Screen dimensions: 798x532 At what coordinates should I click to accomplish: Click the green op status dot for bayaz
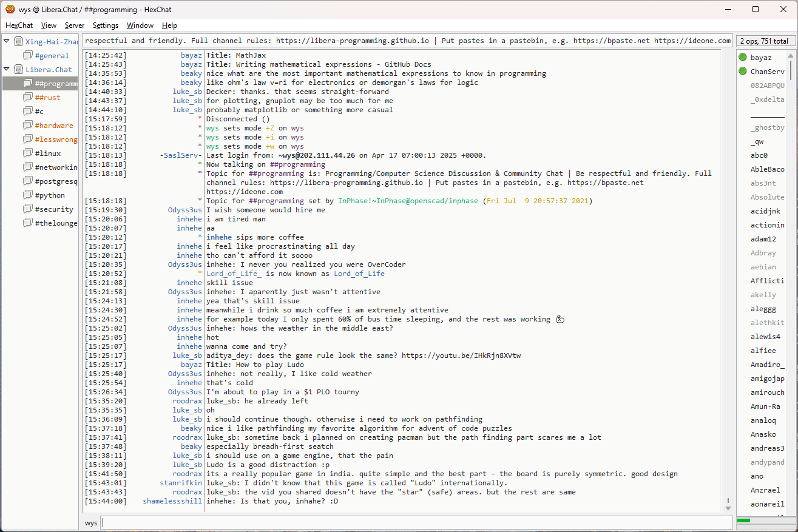(743, 58)
